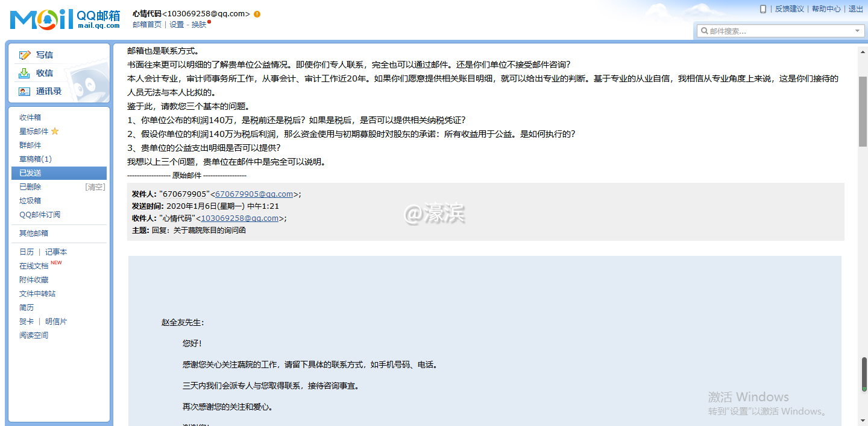Open 在线文档 marked with NEW badge
The height and width of the screenshot is (426, 868).
pos(33,265)
